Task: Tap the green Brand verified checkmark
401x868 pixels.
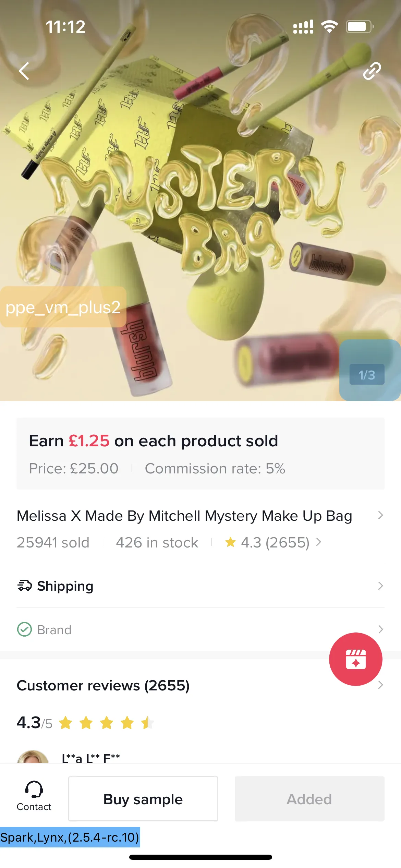Action: (25, 629)
